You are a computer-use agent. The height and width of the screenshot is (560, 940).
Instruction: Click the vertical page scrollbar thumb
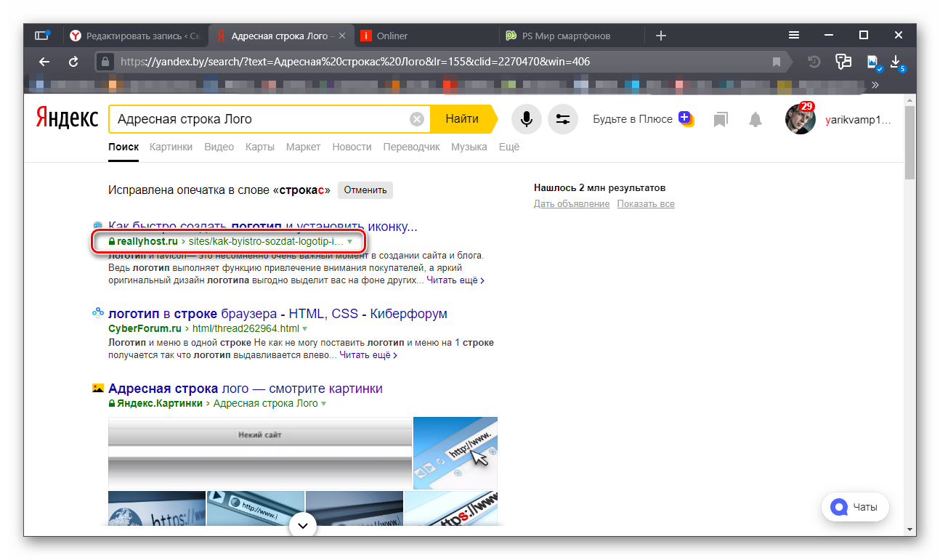pyautogui.click(x=909, y=141)
